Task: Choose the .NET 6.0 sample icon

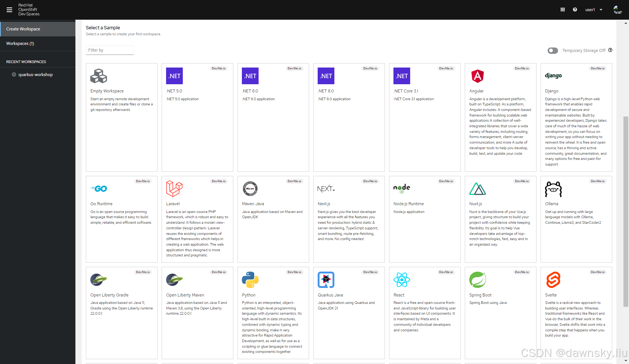Action: click(x=250, y=76)
